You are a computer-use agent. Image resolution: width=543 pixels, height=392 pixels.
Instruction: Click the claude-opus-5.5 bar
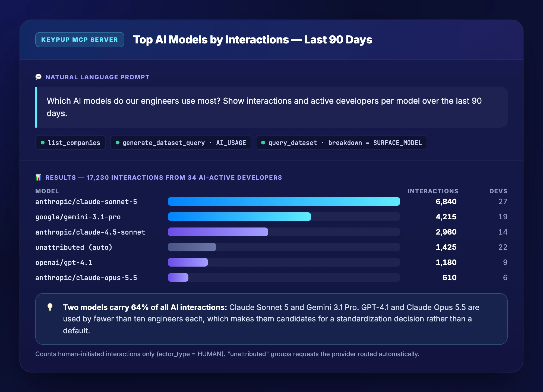click(178, 277)
